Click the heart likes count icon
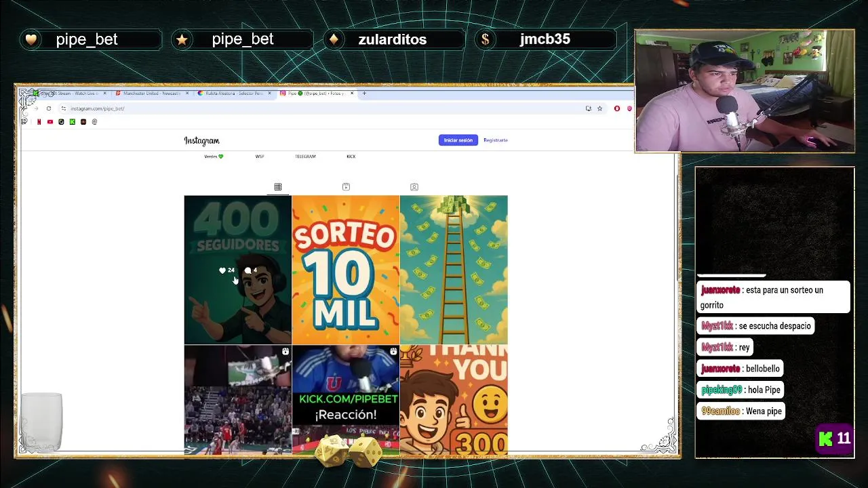 pos(222,270)
